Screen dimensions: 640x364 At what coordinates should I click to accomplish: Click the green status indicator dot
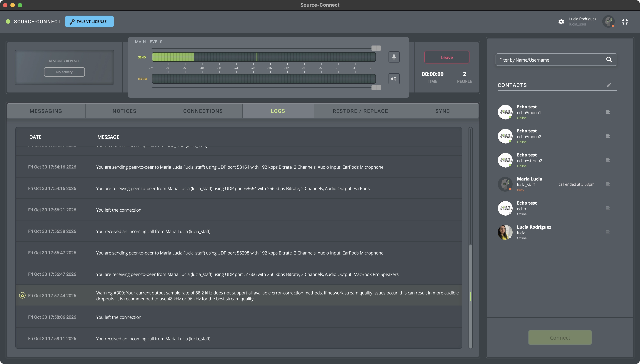8,21
